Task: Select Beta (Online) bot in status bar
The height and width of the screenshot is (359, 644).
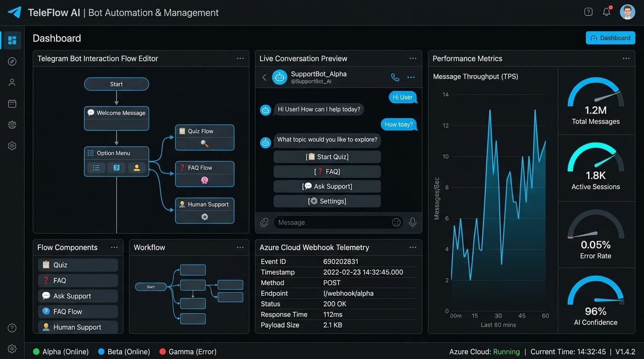Action: pyautogui.click(x=124, y=352)
